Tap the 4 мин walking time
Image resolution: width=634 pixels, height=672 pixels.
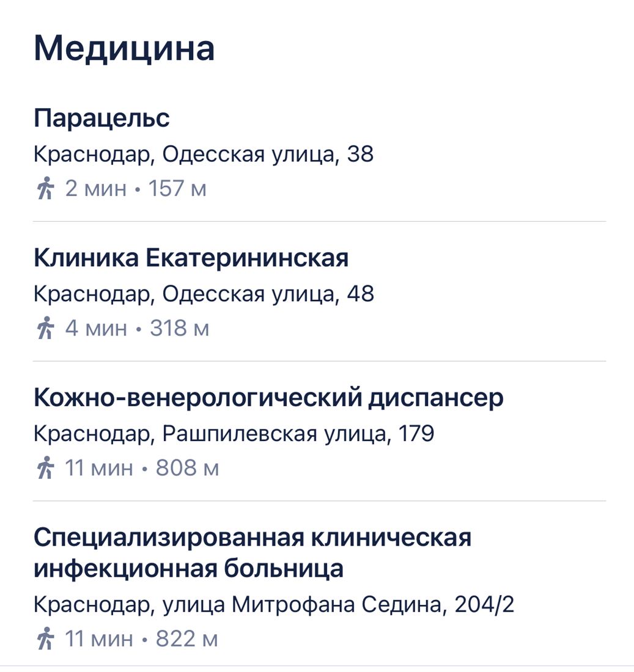(96, 328)
